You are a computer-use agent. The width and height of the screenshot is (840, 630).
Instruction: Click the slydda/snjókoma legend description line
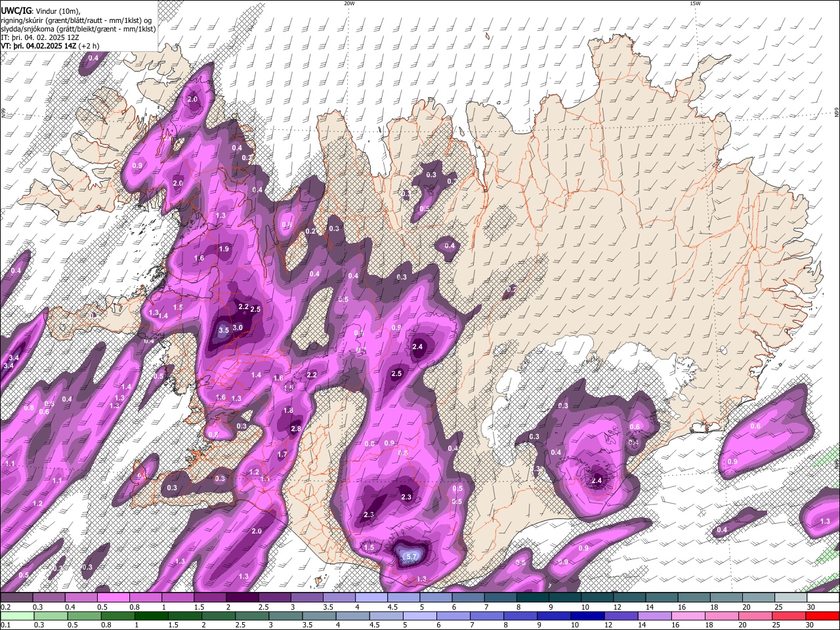[x=78, y=28]
